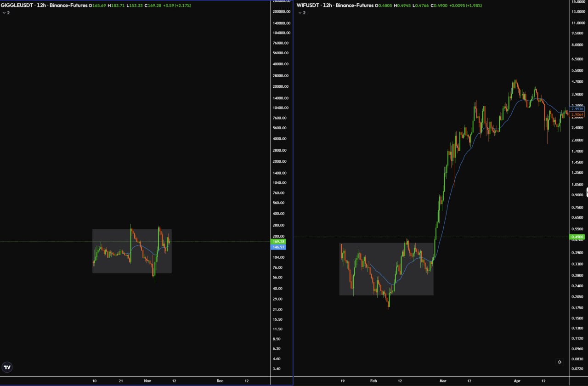Click the Feb marker on WIFUSDT time axis
Screen dimensions: 588x386
pyautogui.click(x=373, y=381)
